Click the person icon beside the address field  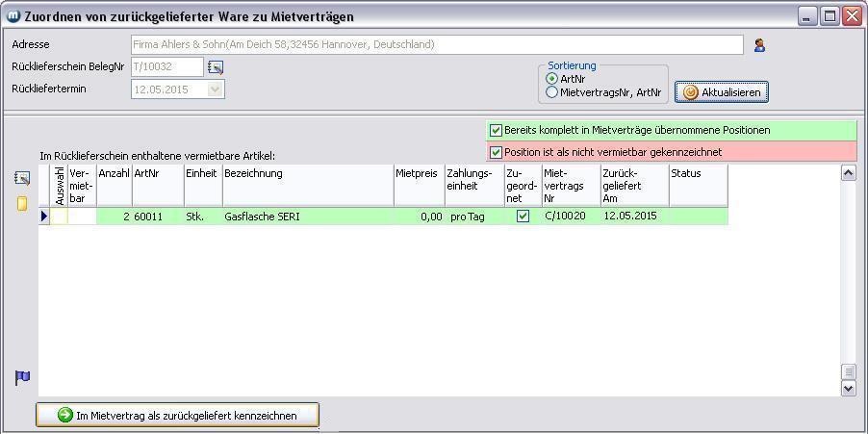click(759, 45)
